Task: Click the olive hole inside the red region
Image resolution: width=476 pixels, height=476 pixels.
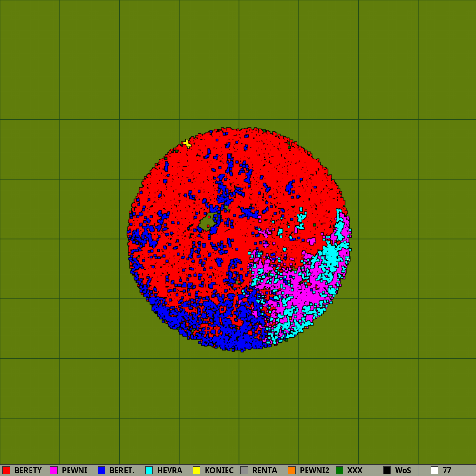Action: (x=208, y=222)
